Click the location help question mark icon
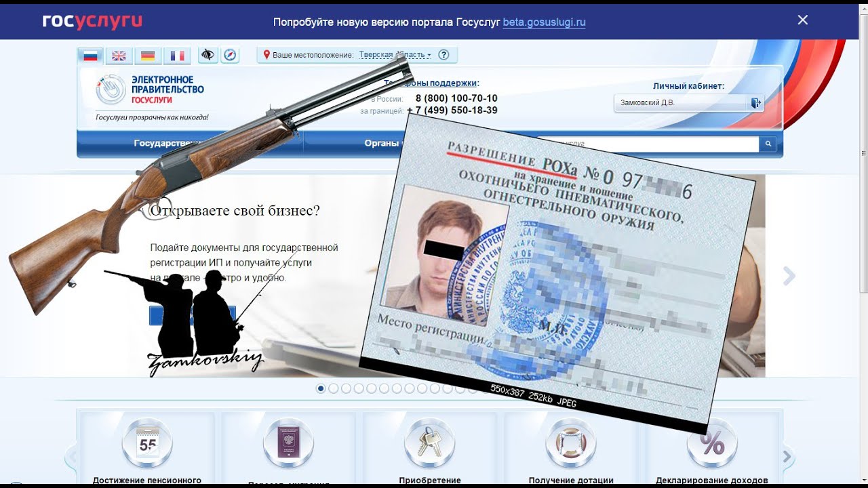 (443, 55)
